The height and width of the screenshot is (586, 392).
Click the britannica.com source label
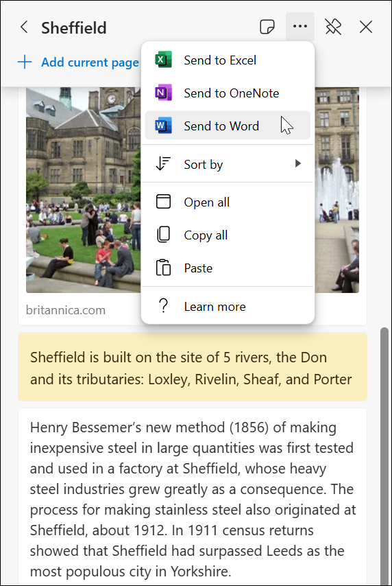(x=66, y=310)
